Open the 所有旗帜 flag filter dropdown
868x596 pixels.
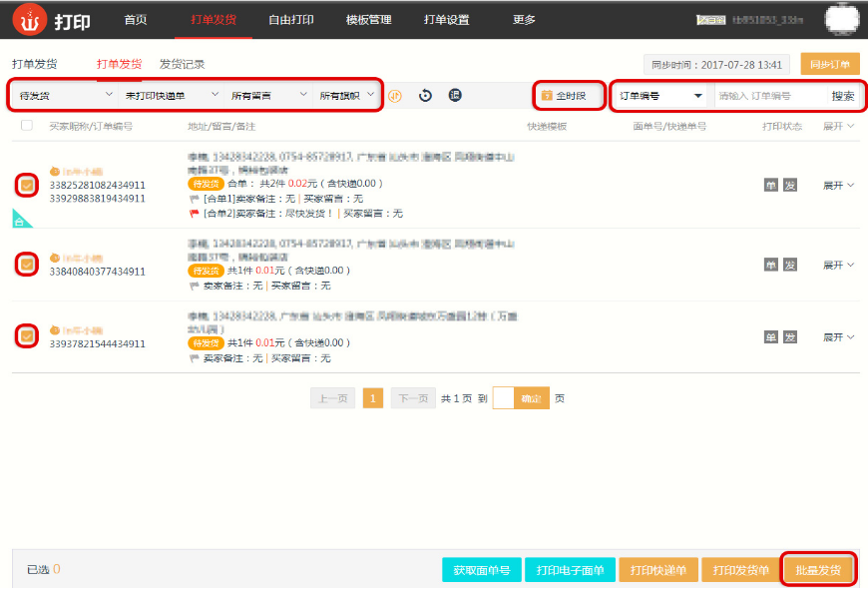tap(346, 95)
